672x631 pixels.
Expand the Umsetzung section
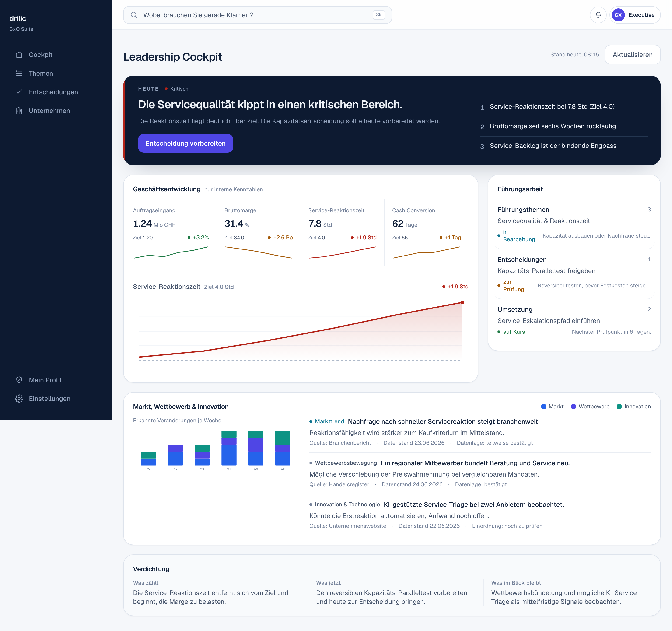pos(574,310)
